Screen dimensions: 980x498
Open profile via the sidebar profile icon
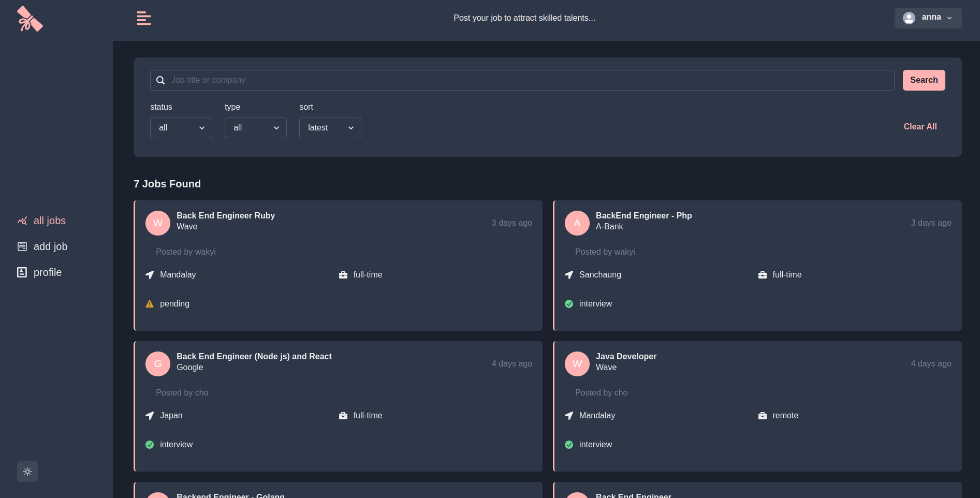22,272
